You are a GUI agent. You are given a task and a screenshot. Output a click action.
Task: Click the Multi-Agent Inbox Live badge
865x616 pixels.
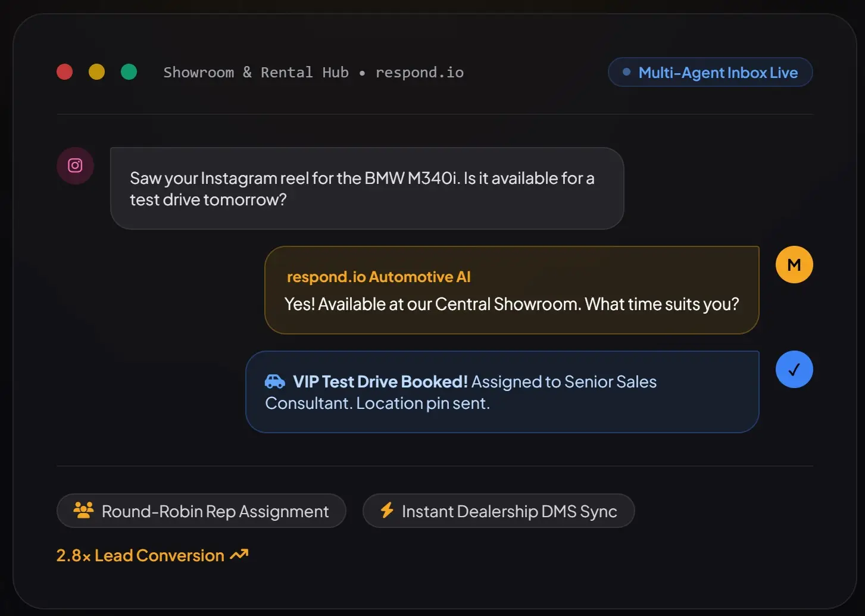click(710, 72)
